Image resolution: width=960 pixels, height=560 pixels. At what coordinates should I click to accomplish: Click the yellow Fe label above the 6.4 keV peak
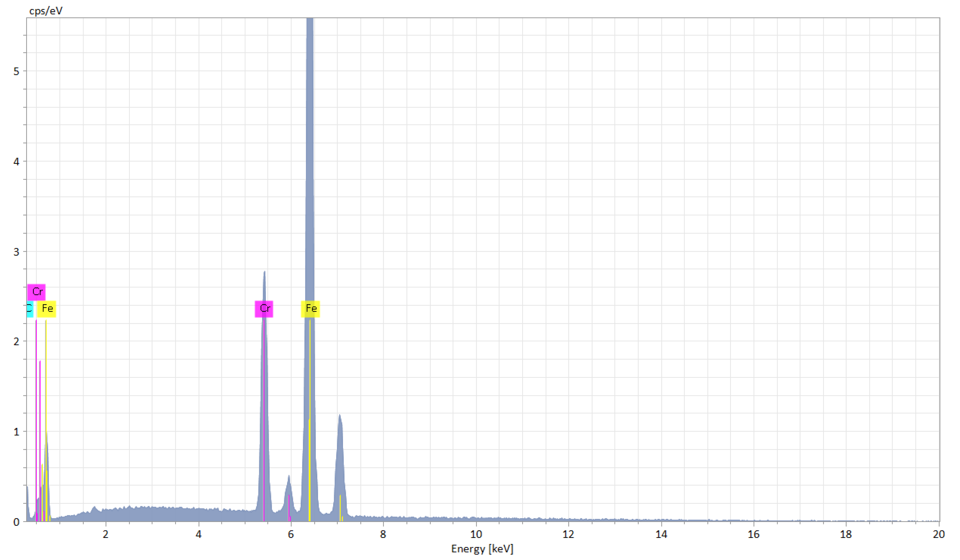311,309
